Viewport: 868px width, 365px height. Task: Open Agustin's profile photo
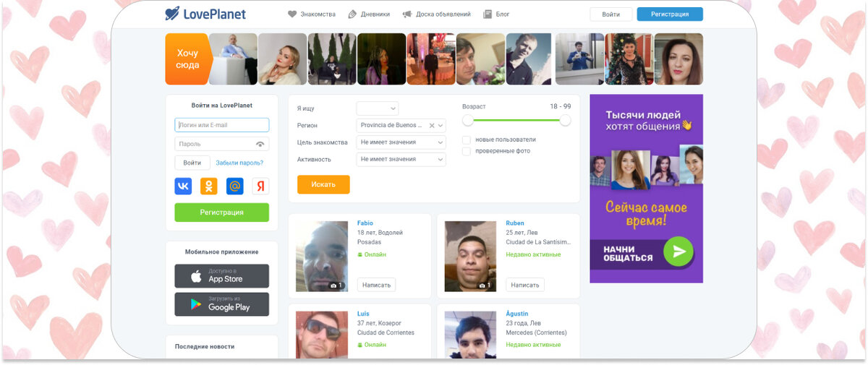[470, 335]
